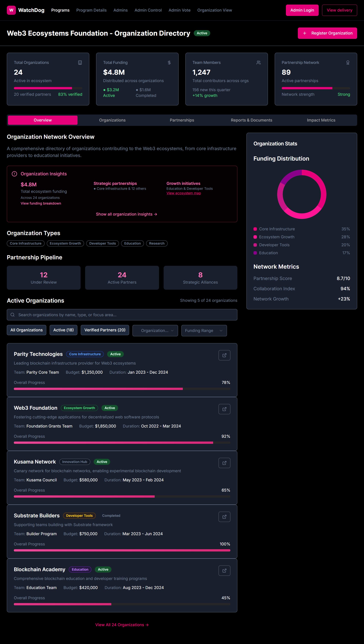Viewport: 364px width, 644px height.
Task: Click the Register Organization button
Action: coord(327,33)
